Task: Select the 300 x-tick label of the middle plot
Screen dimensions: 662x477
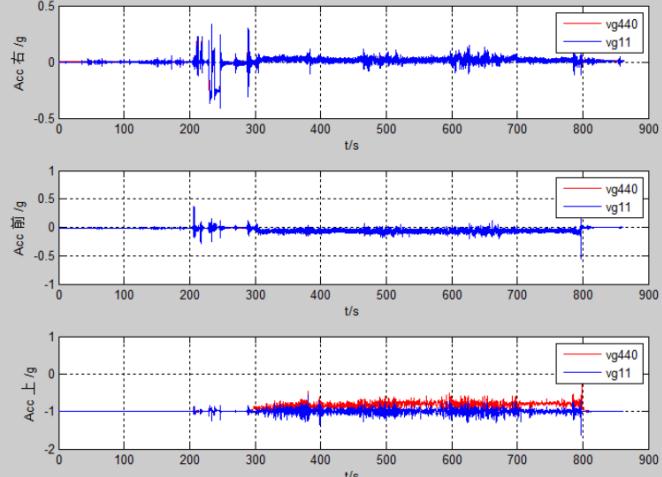Action: 255,295
